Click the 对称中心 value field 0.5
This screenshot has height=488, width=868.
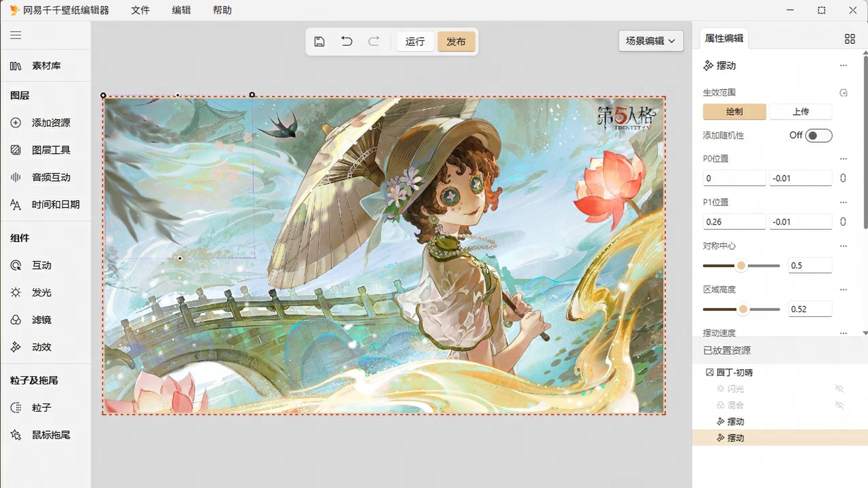click(x=810, y=265)
